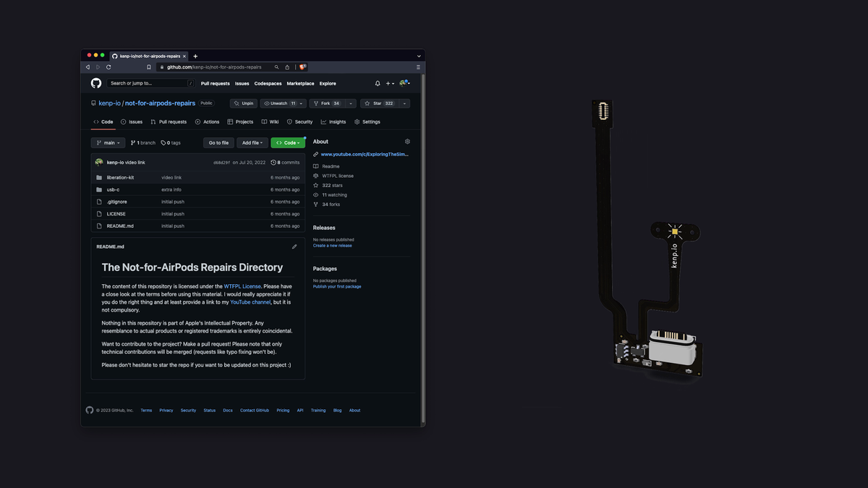
Task: Click the footer GitHub logo
Action: pos(90,410)
